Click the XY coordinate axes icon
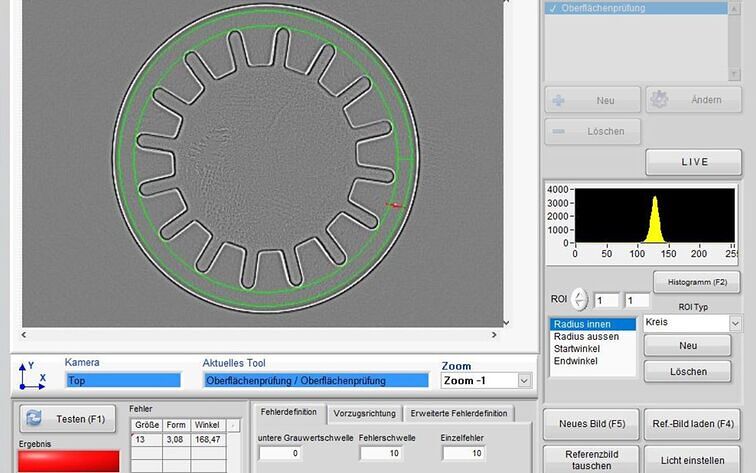Screen dimensions: 756x473 [32, 375]
